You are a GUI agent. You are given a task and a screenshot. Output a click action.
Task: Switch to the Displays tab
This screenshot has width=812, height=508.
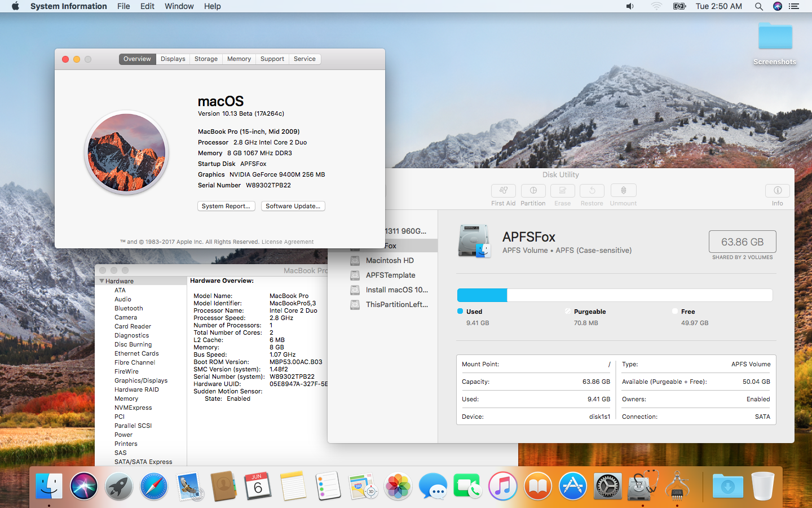[x=173, y=59]
